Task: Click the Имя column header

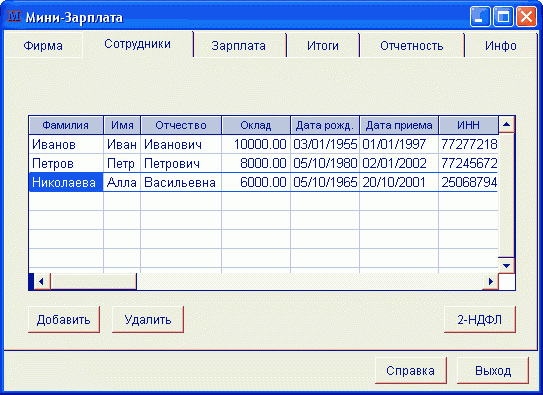Action: click(x=122, y=125)
